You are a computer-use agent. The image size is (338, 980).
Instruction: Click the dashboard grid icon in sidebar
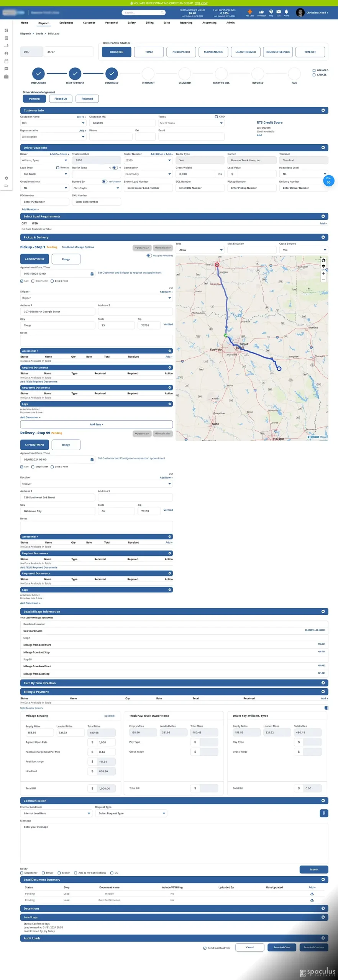pyautogui.click(x=6, y=30)
